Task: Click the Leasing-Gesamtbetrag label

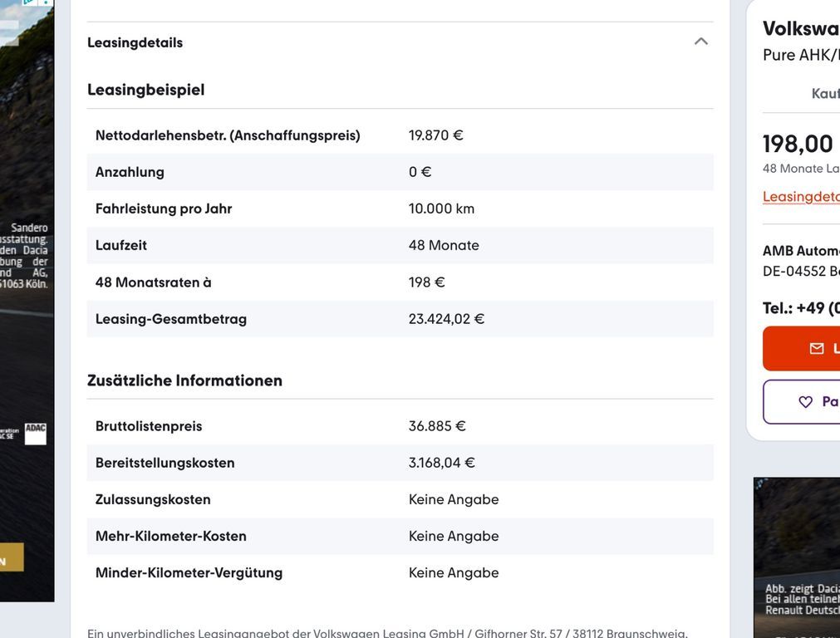Action: (171, 319)
